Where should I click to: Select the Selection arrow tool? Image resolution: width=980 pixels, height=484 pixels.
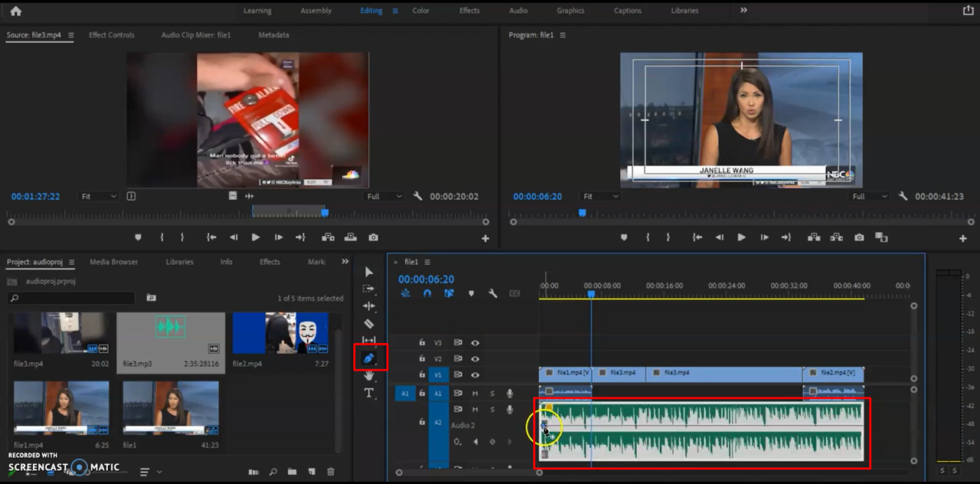[x=369, y=272]
